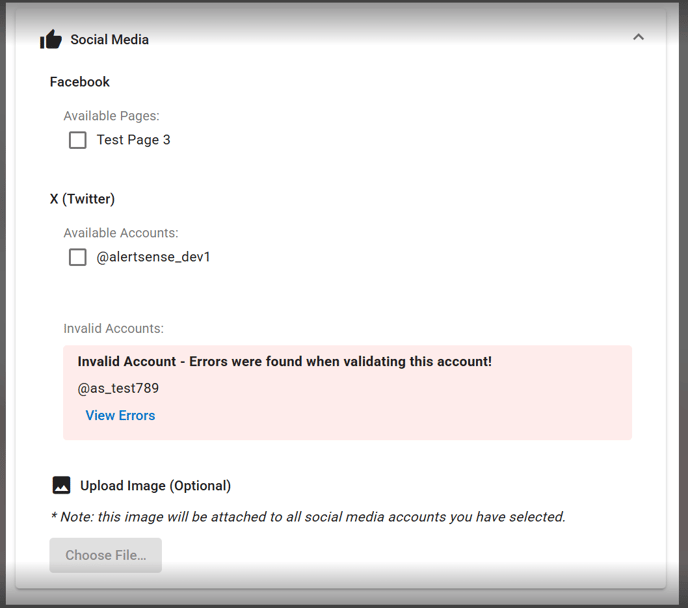Click the Available Pages label

point(111,116)
